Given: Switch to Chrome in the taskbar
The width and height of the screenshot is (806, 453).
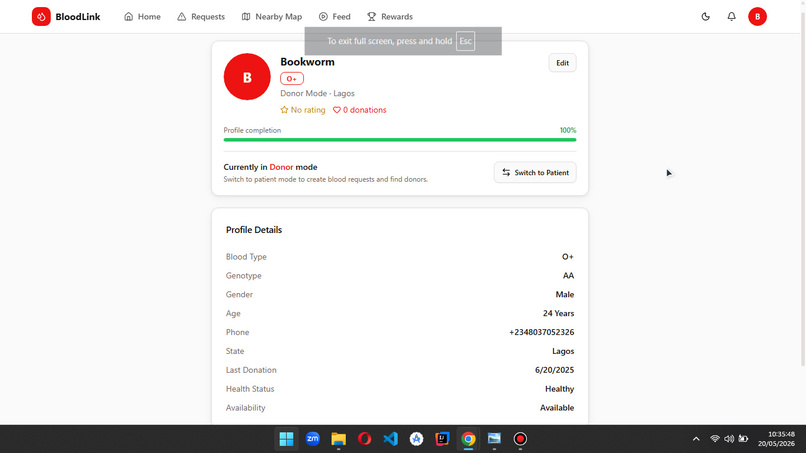Looking at the screenshot, I should pyautogui.click(x=468, y=439).
